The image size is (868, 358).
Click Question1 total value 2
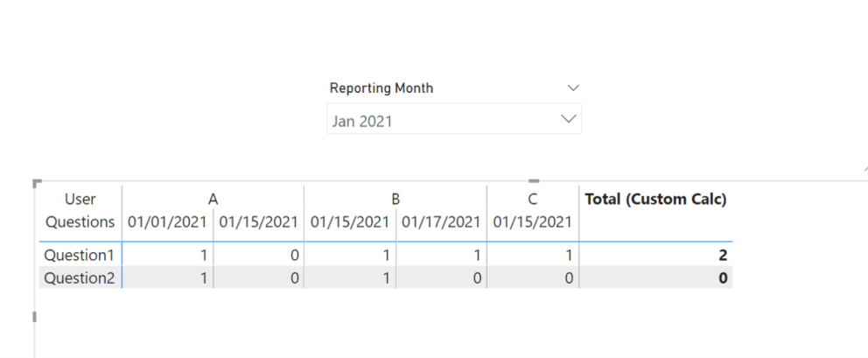click(723, 256)
